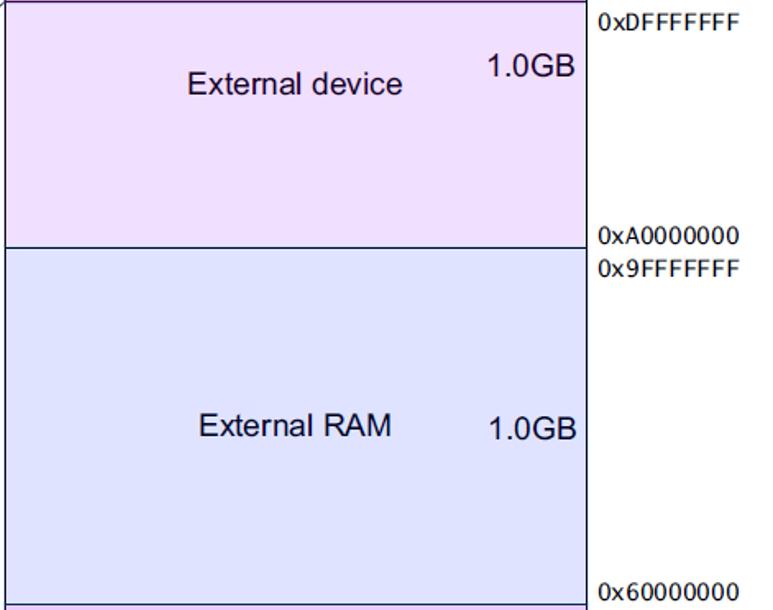The height and width of the screenshot is (610, 773).
Task: Click the purple External device region background
Action: 150,170
